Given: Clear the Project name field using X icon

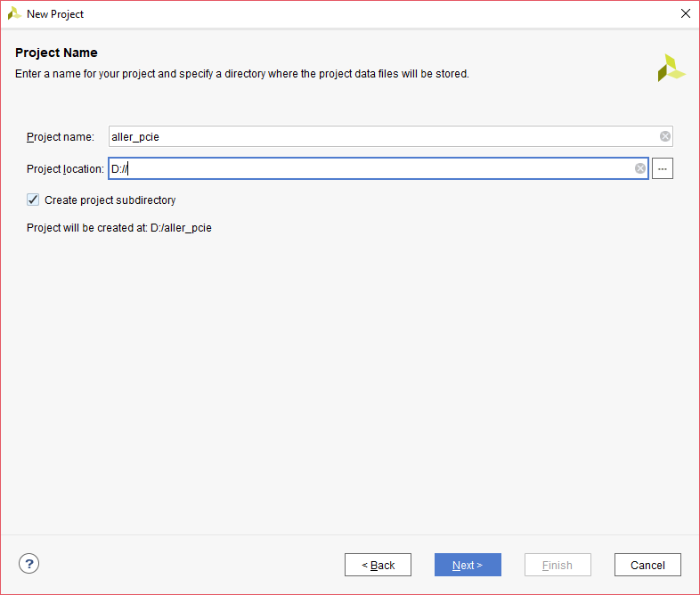Looking at the screenshot, I should tap(665, 136).
